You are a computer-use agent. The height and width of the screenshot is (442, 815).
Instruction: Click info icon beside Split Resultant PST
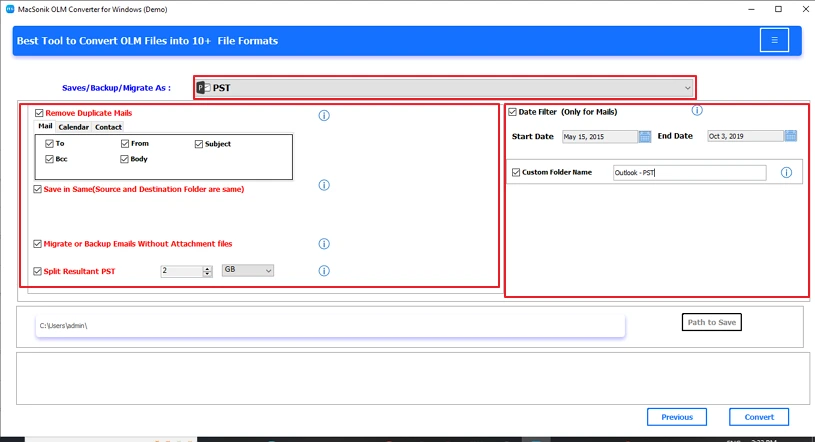(x=324, y=271)
